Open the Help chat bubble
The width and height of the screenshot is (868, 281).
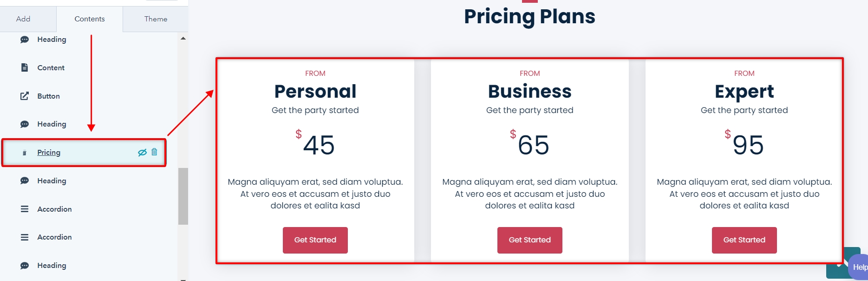[x=858, y=267]
